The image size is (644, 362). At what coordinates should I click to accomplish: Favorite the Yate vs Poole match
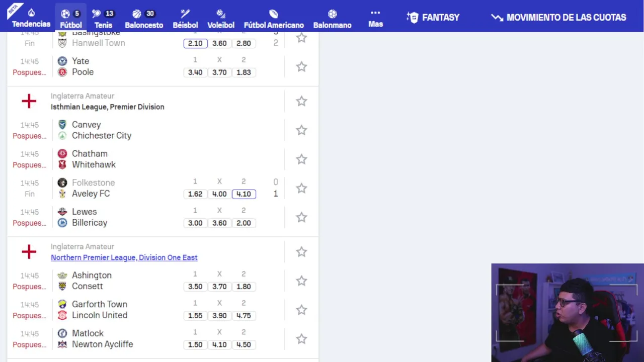(x=301, y=67)
